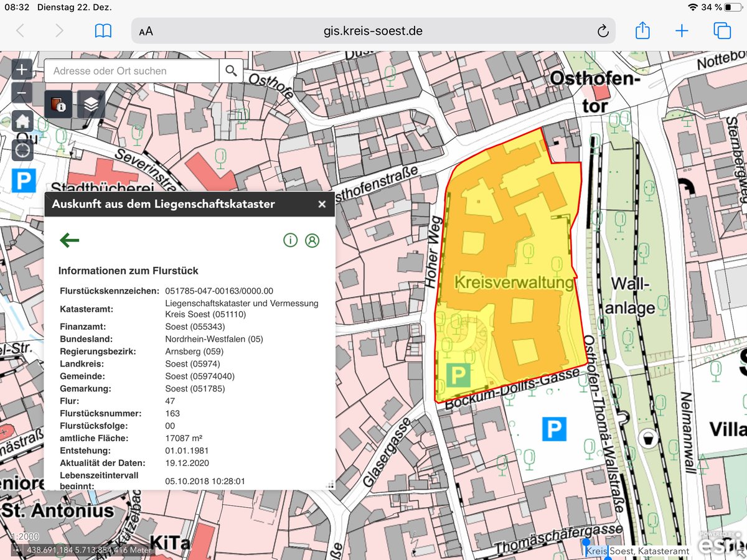Go to the map's home extent
This screenshot has width=747, height=560.
[22, 120]
